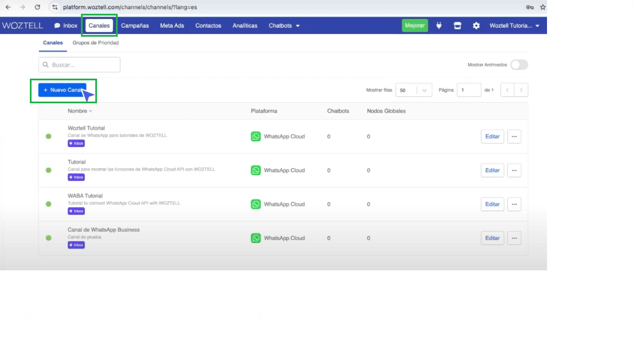Click WhatsApp icon in Canal de WhatsApp Business row
This screenshot has width=644, height=361.
tap(256, 238)
